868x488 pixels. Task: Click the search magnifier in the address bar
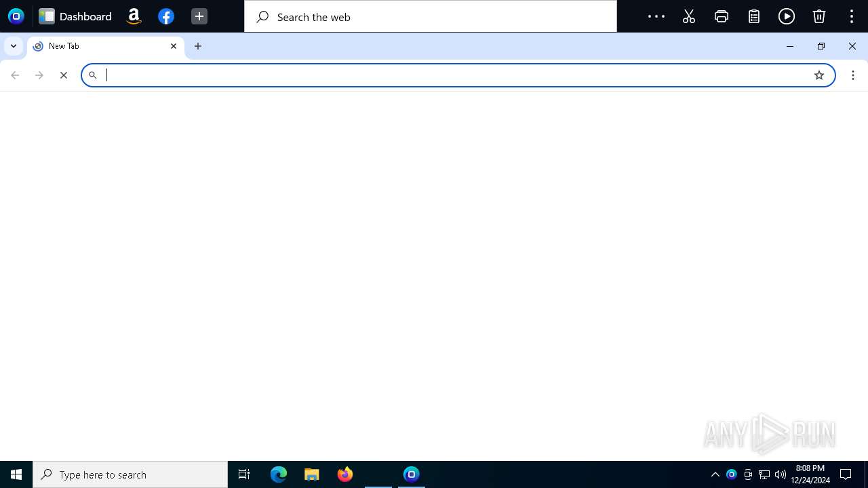coord(93,75)
